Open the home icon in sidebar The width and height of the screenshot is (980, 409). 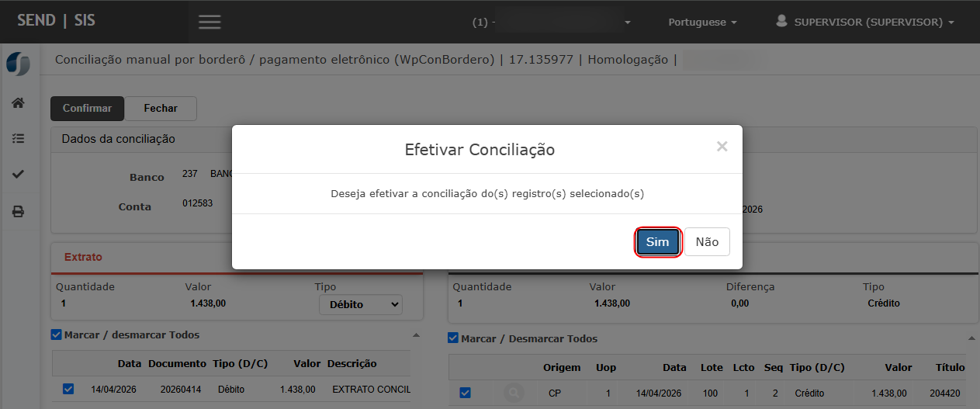click(18, 103)
